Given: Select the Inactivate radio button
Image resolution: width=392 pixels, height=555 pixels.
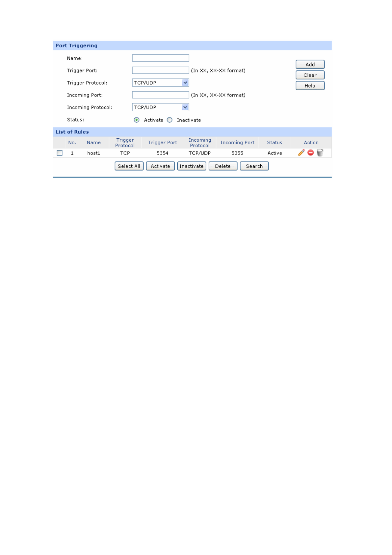Looking at the screenshot, I should 170,120.
